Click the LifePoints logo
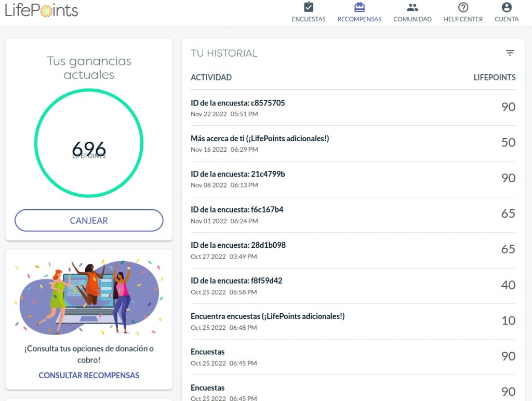The image size is (532, 401). tap(42, 10)
